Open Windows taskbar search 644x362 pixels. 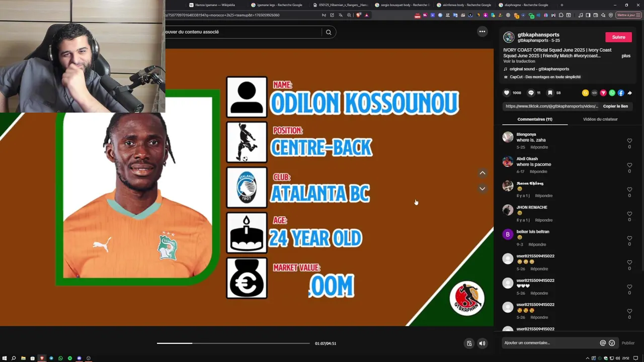coord(14,358)
